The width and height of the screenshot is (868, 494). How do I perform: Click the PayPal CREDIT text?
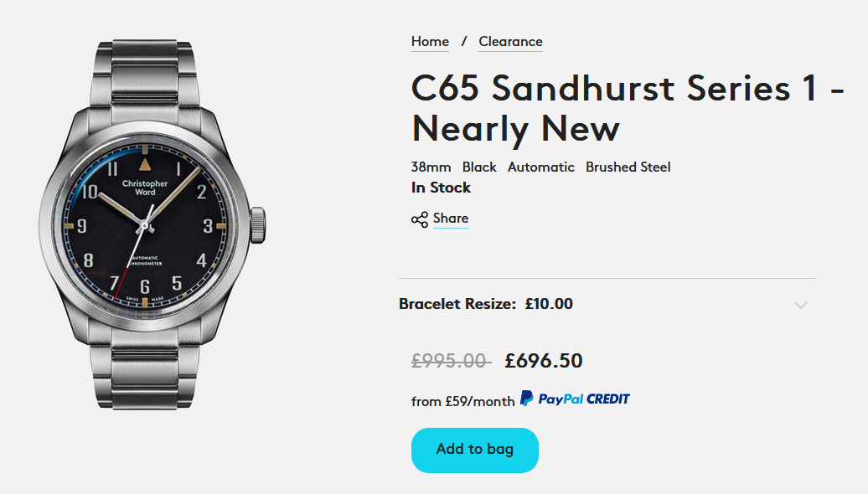(584, 399)
